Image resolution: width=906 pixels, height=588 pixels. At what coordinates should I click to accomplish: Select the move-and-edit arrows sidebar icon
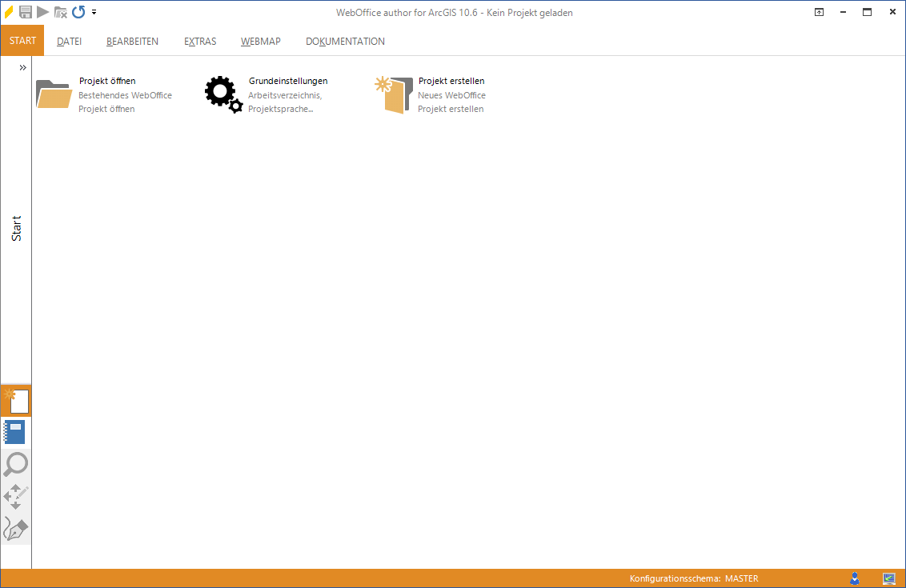tap(15, 497)
